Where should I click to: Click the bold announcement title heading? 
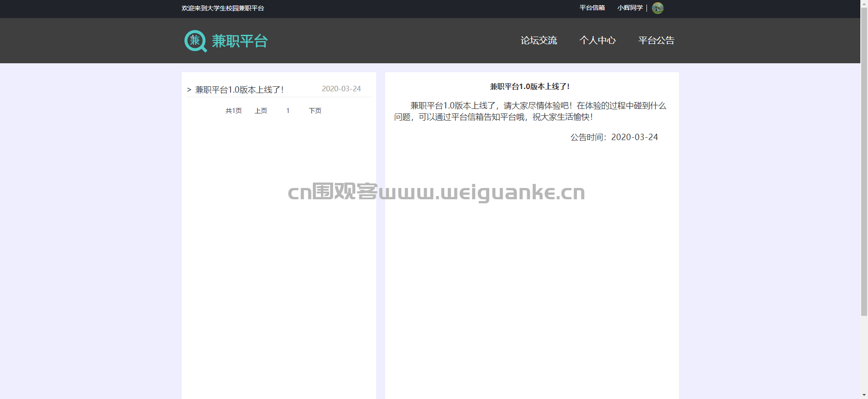pyautogui.click(x=530, y=87)
